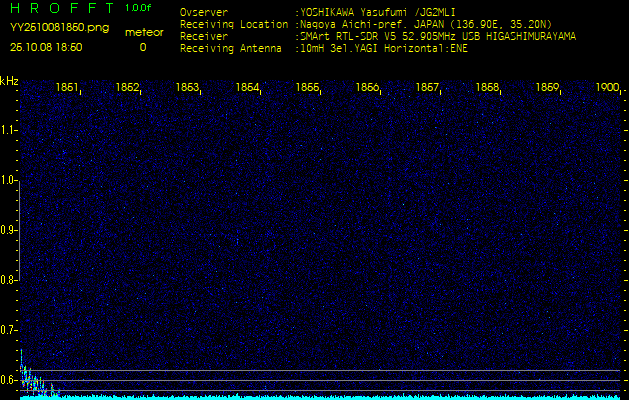Viewport: 629px width, 400px height.
Task: Click the meteor label
Action: coord(144,33)
